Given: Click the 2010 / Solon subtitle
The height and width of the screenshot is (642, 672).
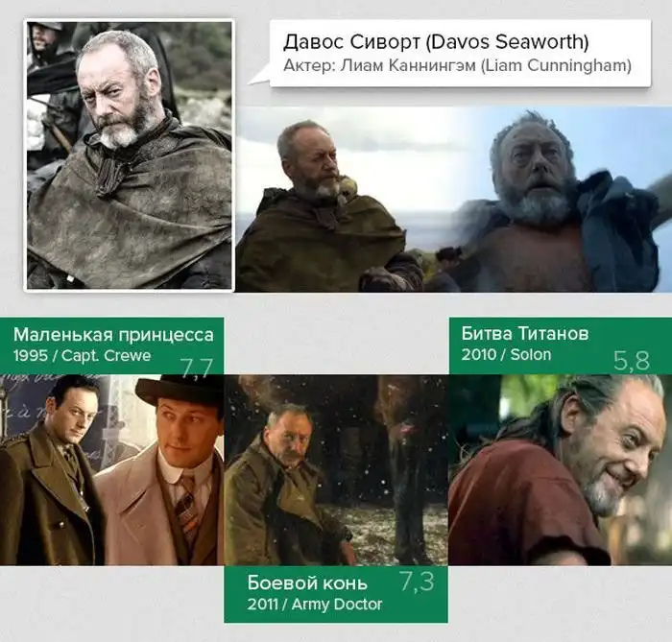Looking at the screenshot, I should pyautogui.click(x=506, y=355).
